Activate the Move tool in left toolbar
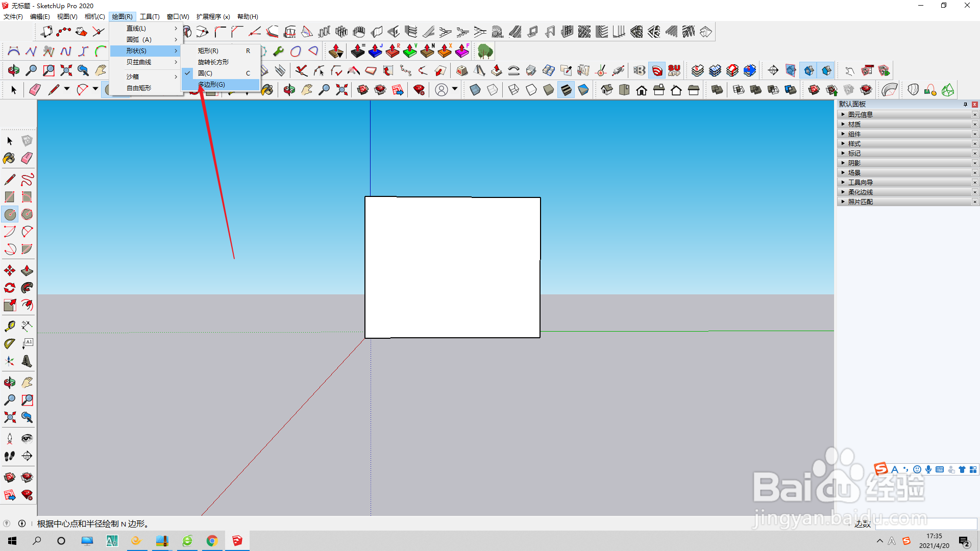Viewport: 980px width, 551px height. click(10, 270)
